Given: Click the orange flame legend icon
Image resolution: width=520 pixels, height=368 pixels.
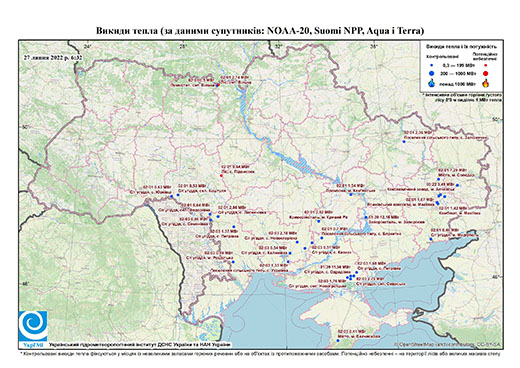Looking at the screenshot, I should [486, 83].
